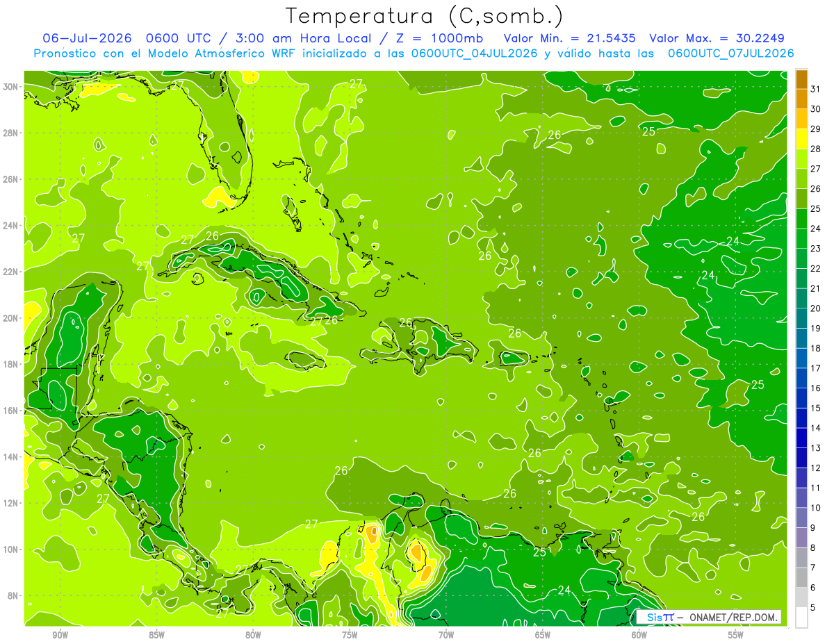The image size is (834, 644).
Task: Click the legend label "22" on the color scale
Action: pos(816,268)
